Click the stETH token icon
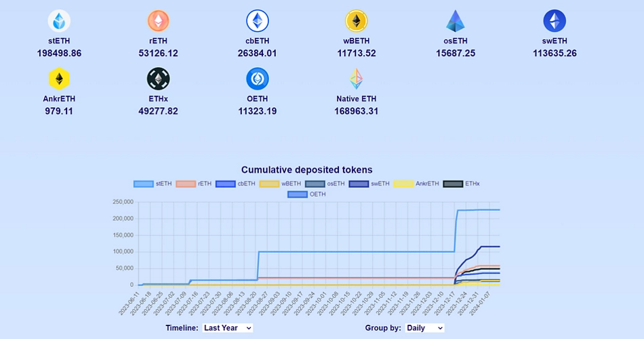The image size is (644, 339). (59, 20)
